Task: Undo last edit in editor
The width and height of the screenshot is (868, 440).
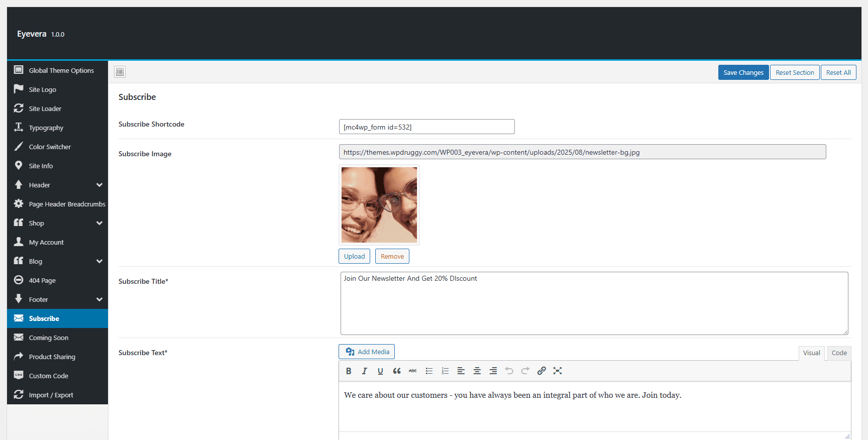Action: click(509, 371)
